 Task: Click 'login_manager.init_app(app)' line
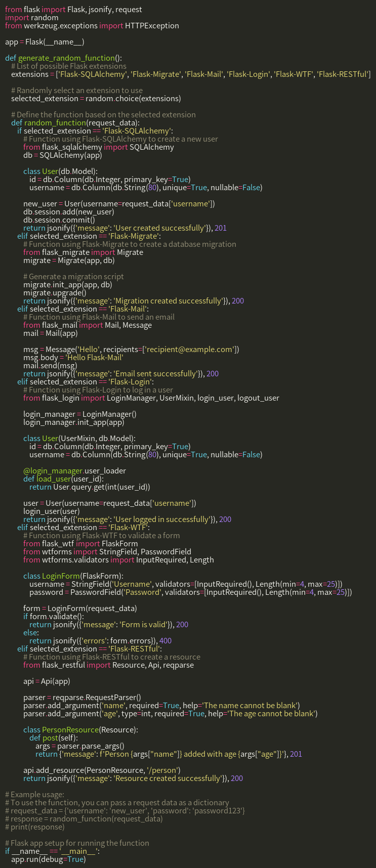pos(73,421)
